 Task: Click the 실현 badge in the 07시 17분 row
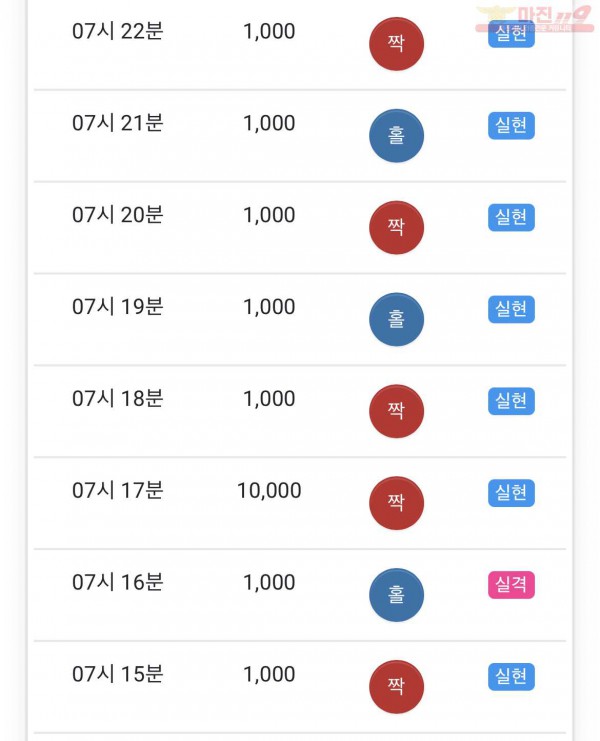point(511,493)
